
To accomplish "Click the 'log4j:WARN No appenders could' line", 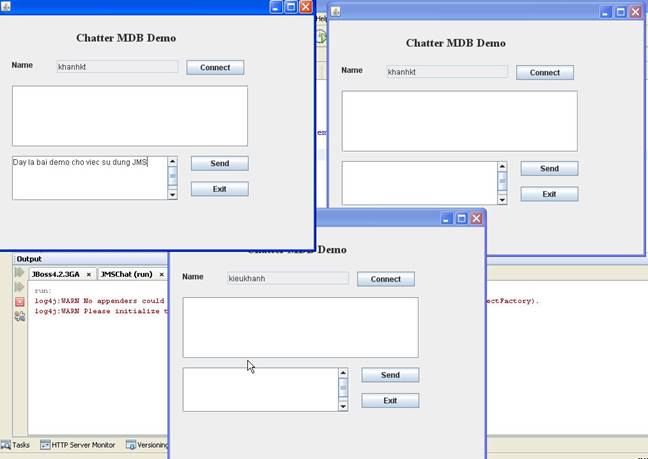I will (x=99, y=301).
